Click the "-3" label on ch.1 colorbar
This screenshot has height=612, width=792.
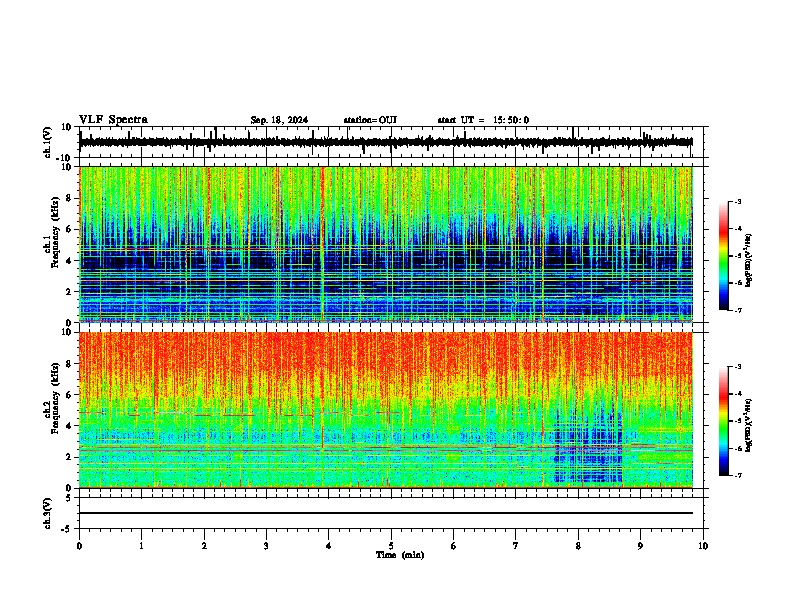(x=738, y=201)
